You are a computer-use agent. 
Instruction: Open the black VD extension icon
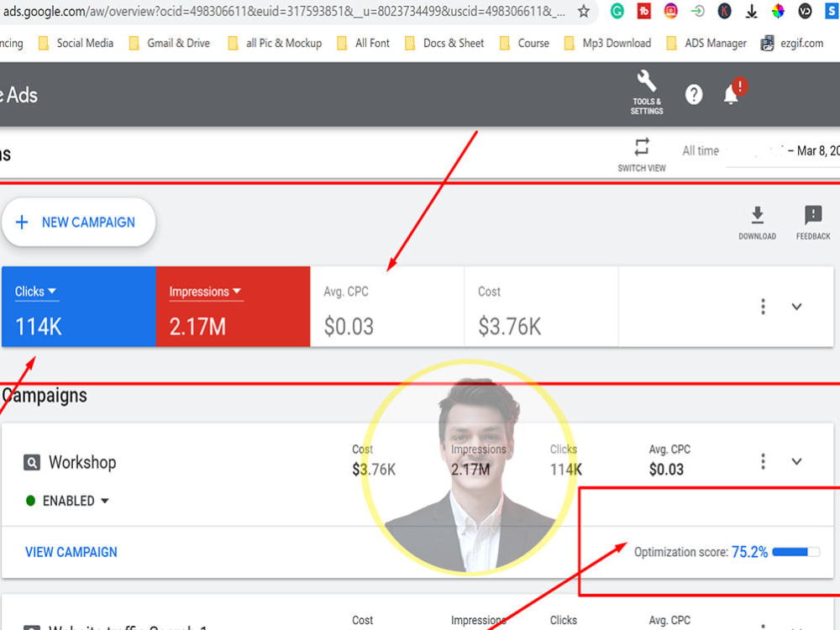(805, 11)
